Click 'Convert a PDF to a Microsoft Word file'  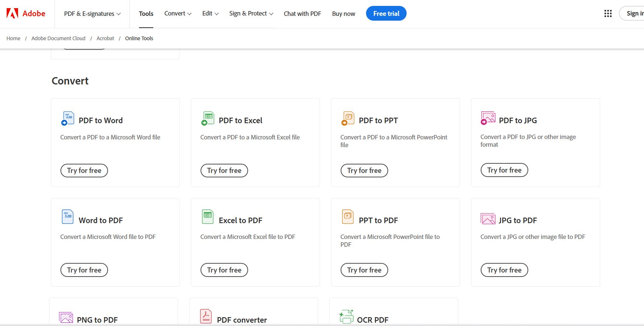[110, 137]
